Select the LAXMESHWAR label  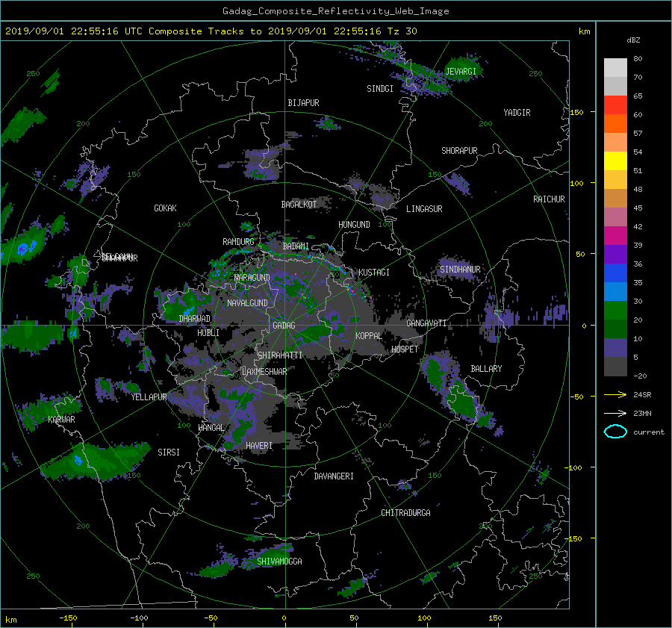click(x=264, y=372)
